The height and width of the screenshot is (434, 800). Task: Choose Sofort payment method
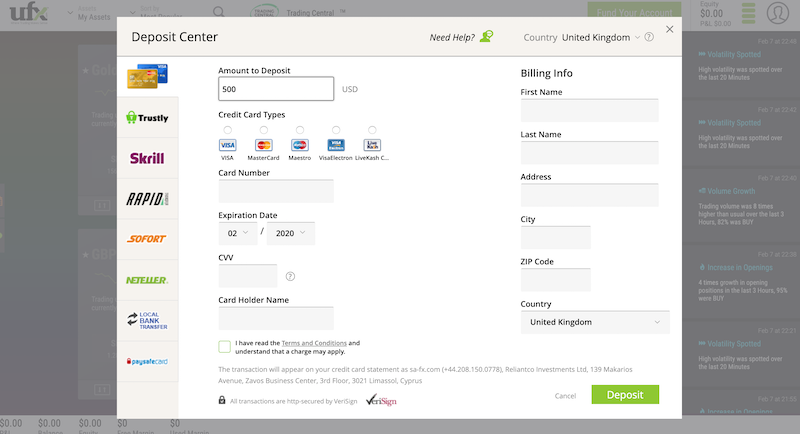click(147, 239)
